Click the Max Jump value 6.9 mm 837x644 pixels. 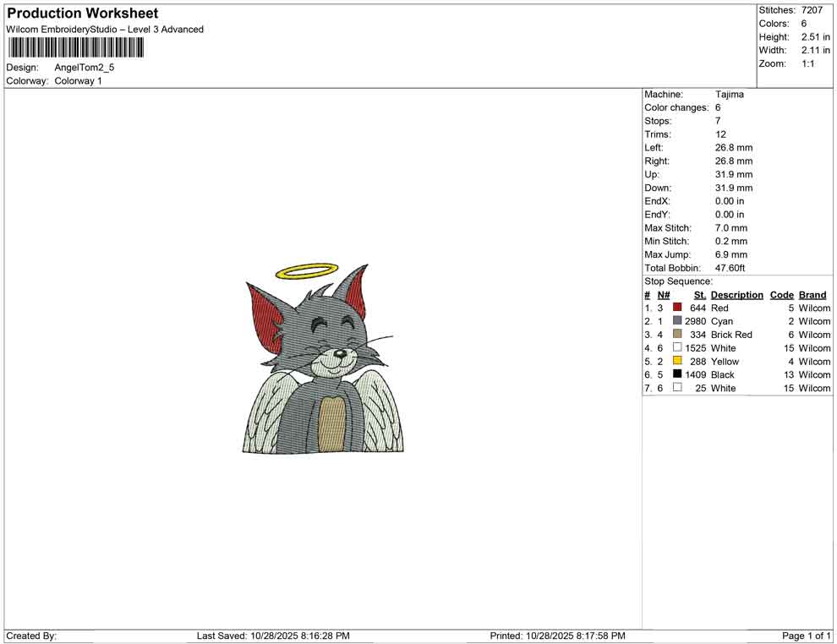click(730, 254)
